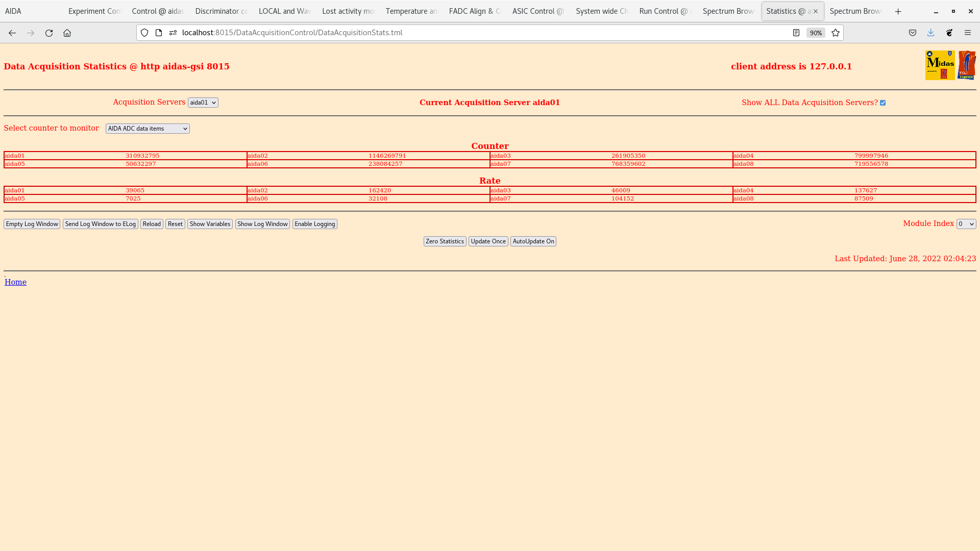Open the downloads icon in toolbar
980x551 pixels.
coord(930,33)
